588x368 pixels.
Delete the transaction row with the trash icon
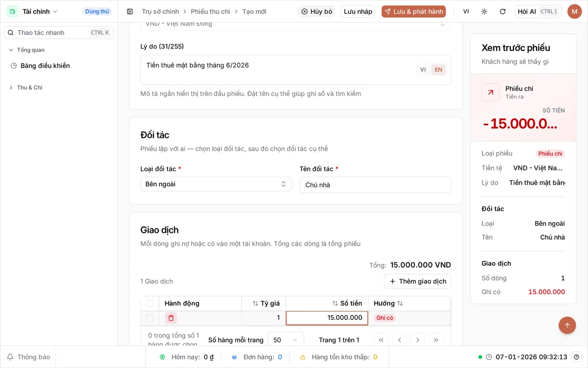[x=171, y=318]
